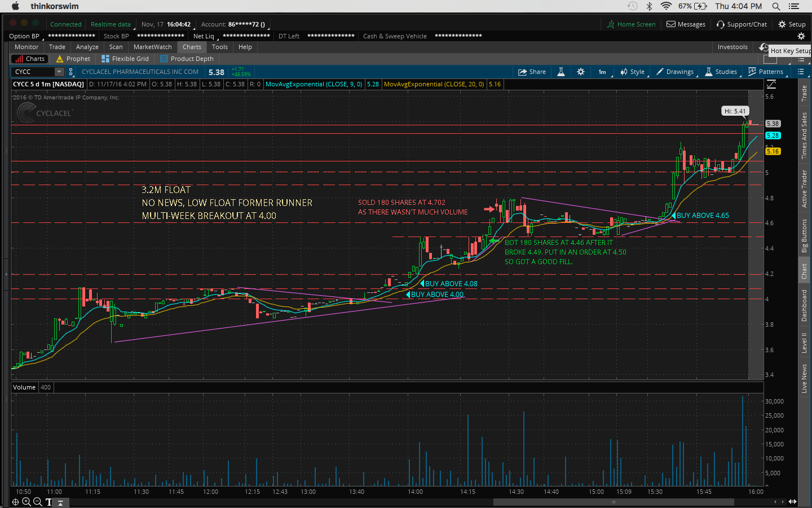The image size is (812, 508).
Task: Open the Apple menu
Action: tap(15, 6)
